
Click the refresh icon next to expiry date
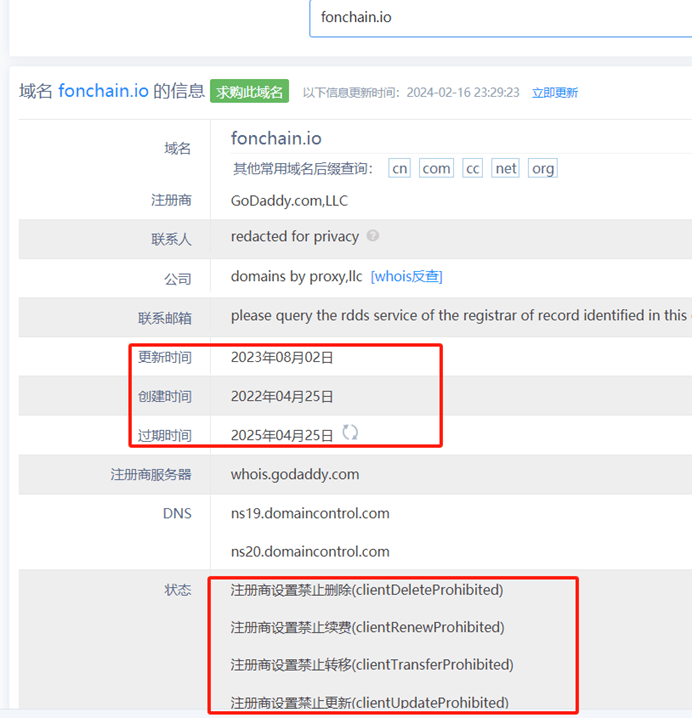(350, 432)
